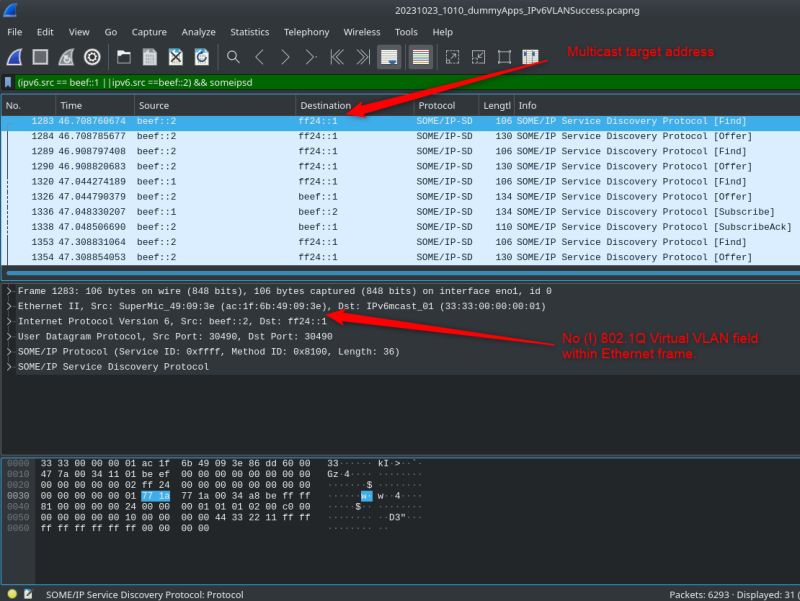Screen dimensions: 800x601
Task: Restart the current capture
Action: pyautogui.click(x=65, y=57)
